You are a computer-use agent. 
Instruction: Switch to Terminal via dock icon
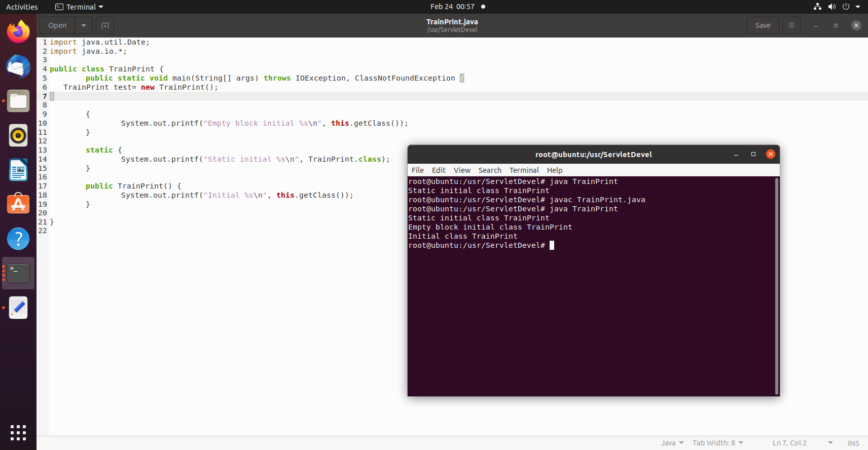[18, 273]
